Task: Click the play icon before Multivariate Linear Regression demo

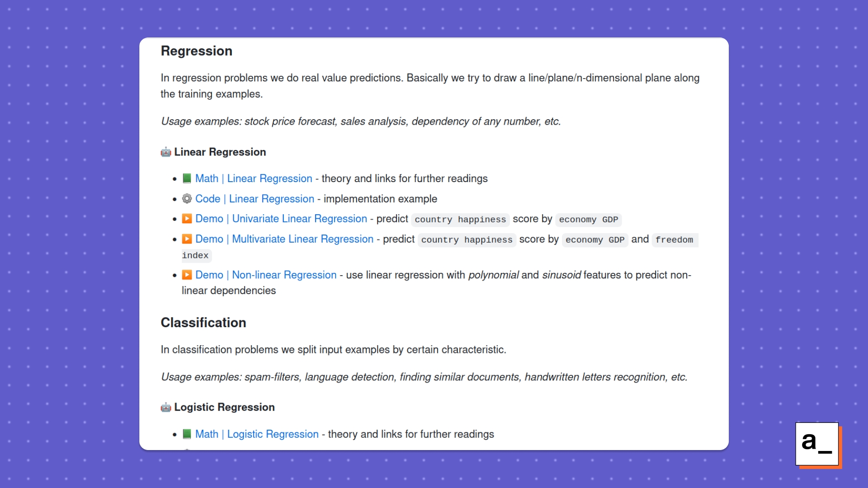Action: [x=187, y=239]
